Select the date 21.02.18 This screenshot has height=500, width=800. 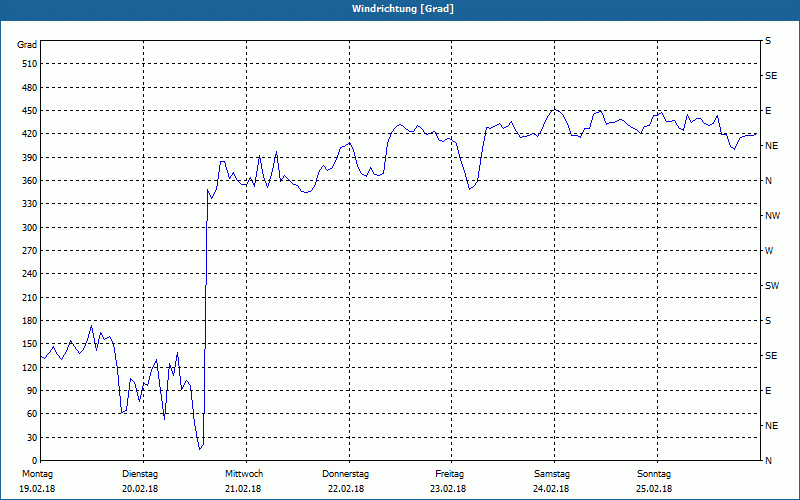pyautogui.click(x=243, y=489)
